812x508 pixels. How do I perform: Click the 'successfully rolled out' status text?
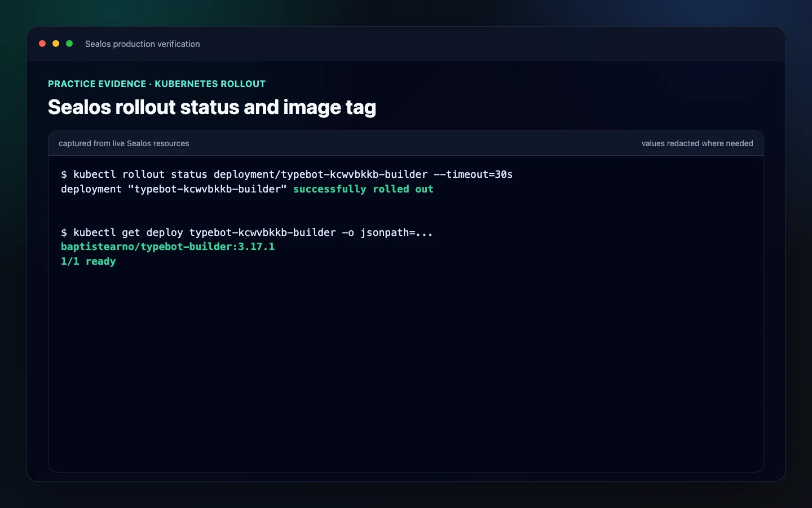363,189
